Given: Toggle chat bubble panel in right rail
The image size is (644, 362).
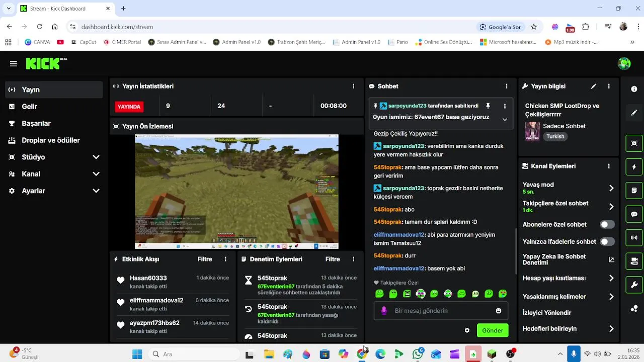Looking at the screenshot, I should 634,214.
